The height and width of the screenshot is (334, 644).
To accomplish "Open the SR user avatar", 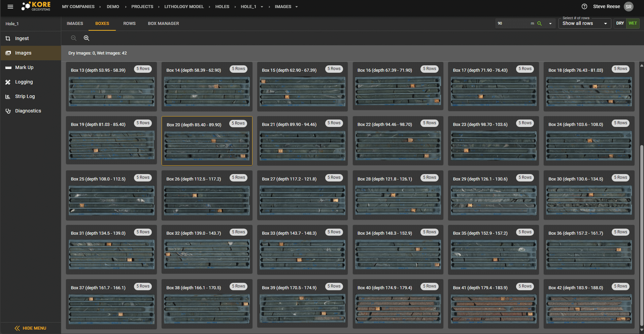I will pyautogui.click(x=629, y=7).
